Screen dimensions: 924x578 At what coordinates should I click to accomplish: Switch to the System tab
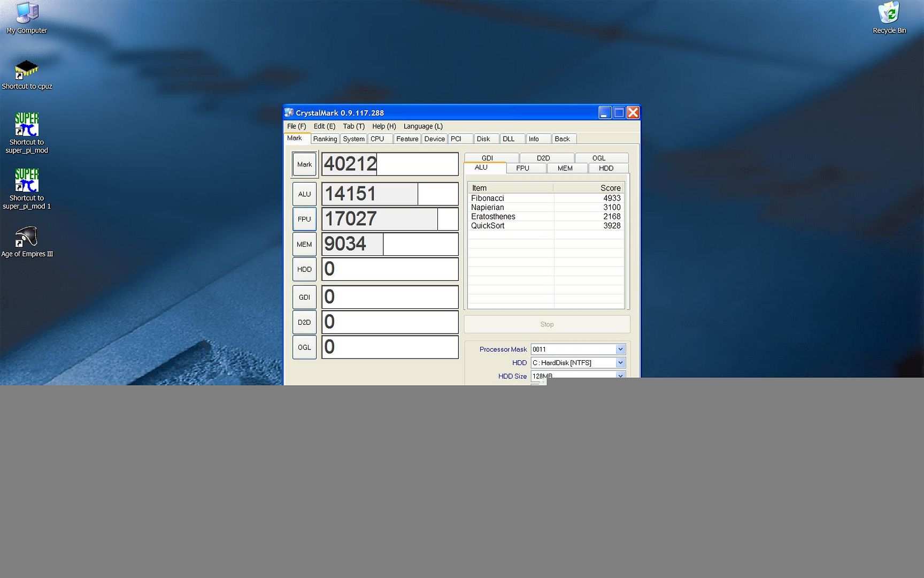tap(353, 139)
